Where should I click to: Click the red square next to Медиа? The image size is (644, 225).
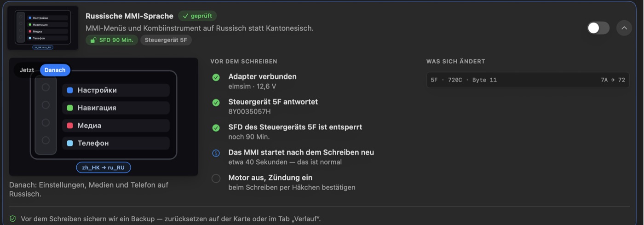click(x=70, y=126)
